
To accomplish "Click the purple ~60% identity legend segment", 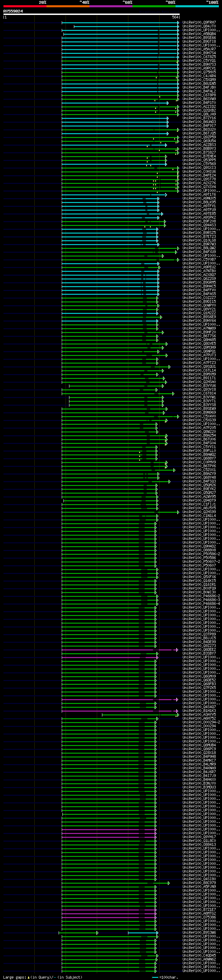I will [x=111, y=6].
